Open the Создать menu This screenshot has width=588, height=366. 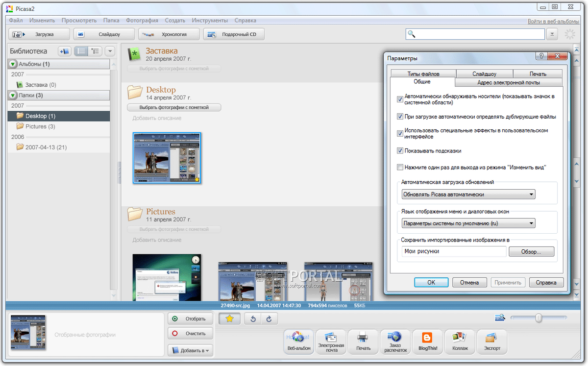pos(175,21)
